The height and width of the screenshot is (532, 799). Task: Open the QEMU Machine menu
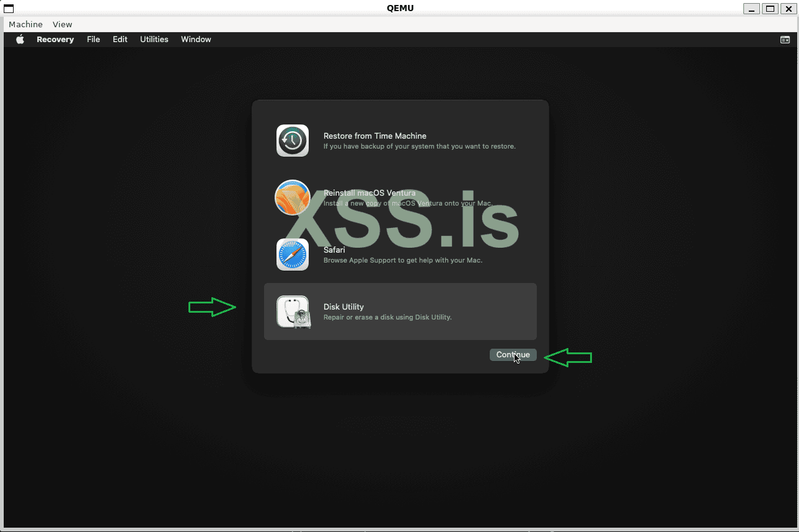pos(26,25)
